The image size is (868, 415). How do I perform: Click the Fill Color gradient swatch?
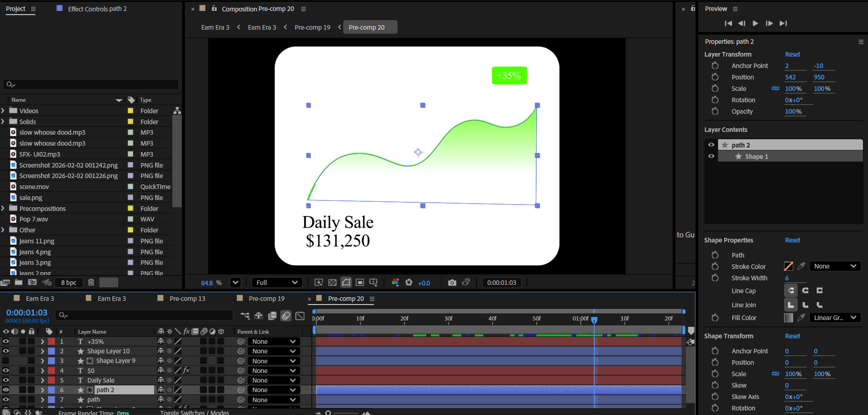tap(788, 318)
